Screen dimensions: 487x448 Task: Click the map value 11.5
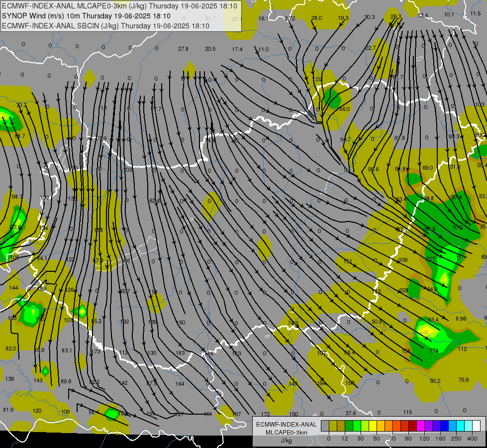pyautogui.click(x=475, y=13)
